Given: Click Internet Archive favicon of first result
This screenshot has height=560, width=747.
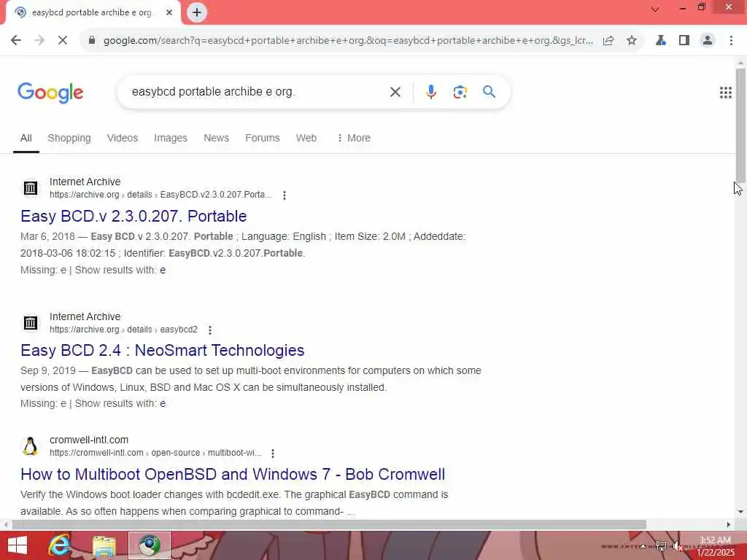Looking at the screenshot, I should [x=31, y=187].
